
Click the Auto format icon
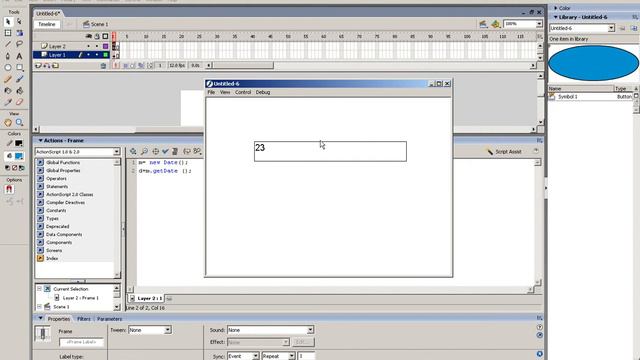[175, 151]
